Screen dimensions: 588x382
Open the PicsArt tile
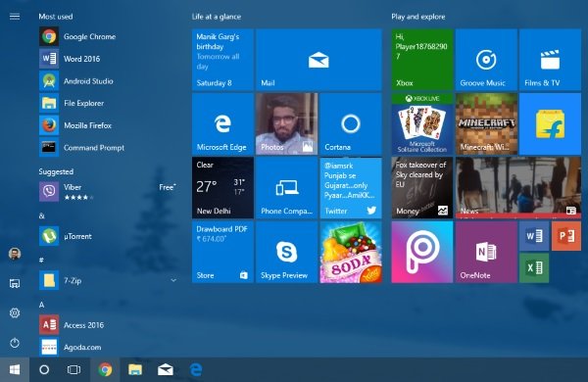pyautogui.click(x=421, y=252)
